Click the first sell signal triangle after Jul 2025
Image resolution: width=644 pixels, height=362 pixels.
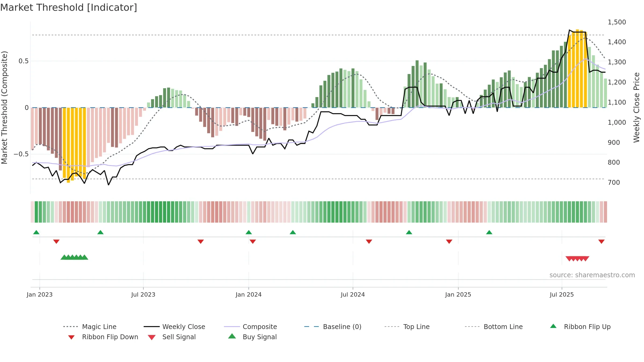(569, 259)
